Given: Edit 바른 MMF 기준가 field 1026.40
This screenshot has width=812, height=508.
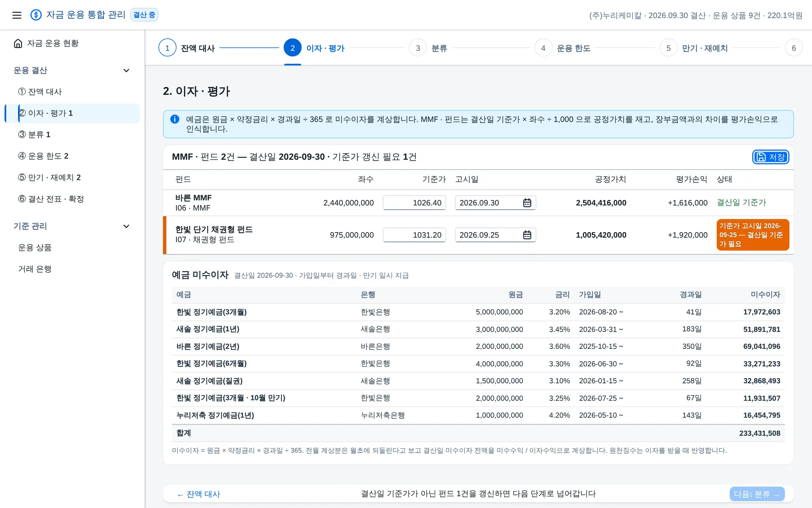Looking at the screenshot, I should click(x=414, y=203).
